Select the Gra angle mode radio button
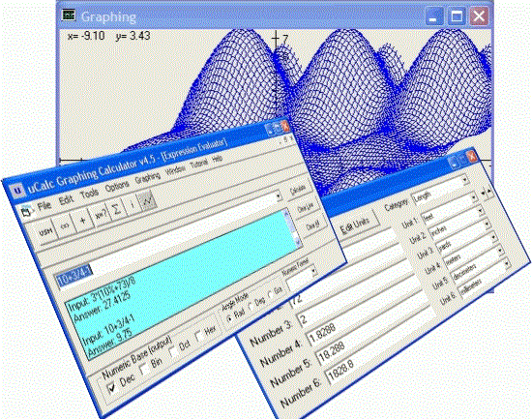Screen dimensions: 532x420 [x=271, y=294]
